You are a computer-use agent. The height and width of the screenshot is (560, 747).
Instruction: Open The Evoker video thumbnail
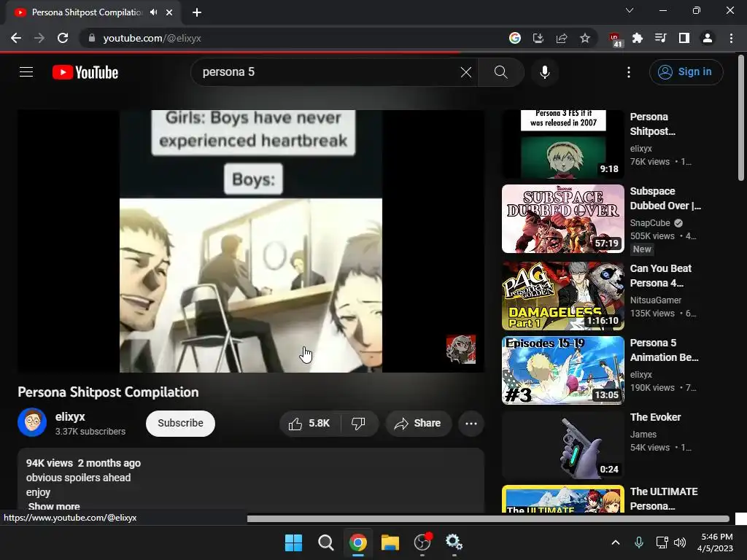[562, 444]
